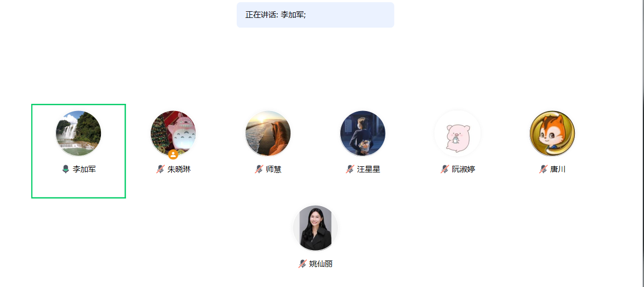Image resolution: width=644 pixels, height=287 pixels.
Task: Click 朱晓琳's muted microphone icon
Action: click(160, 169)
